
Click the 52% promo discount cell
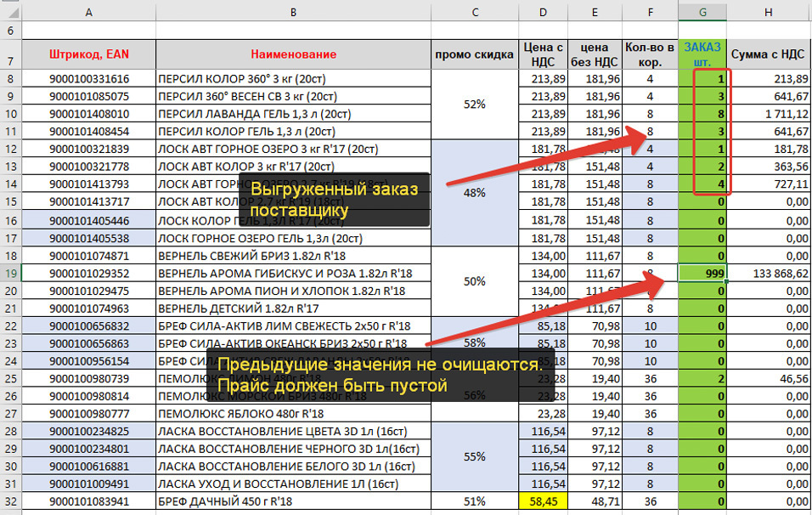point(475,105)
